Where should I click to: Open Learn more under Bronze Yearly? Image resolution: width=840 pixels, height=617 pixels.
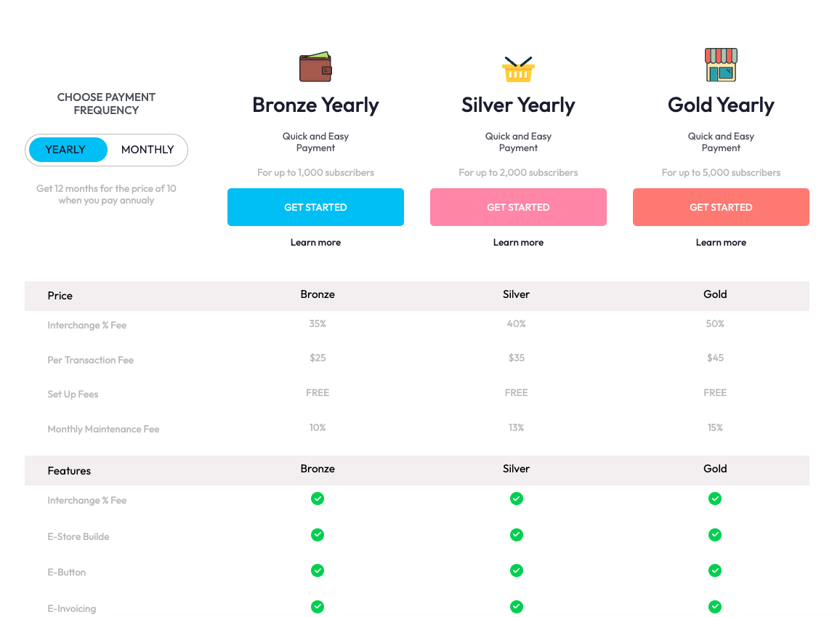pos(315,242)
